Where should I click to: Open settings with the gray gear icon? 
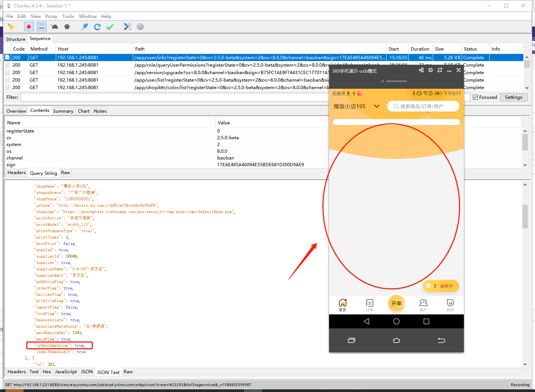(140, 27)
